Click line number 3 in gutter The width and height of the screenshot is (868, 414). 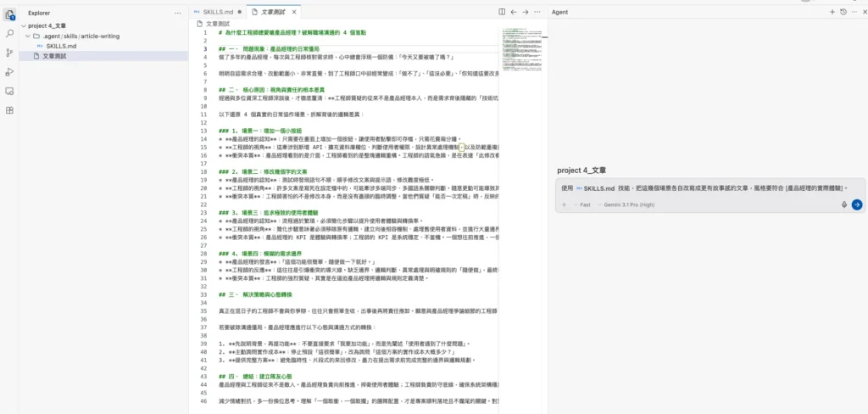pyautogui.click(x=205, y=48)
